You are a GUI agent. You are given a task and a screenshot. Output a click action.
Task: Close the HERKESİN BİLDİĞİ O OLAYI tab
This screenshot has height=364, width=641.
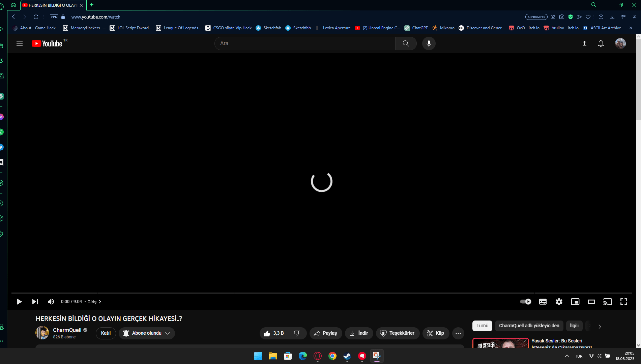coord(81,5)
